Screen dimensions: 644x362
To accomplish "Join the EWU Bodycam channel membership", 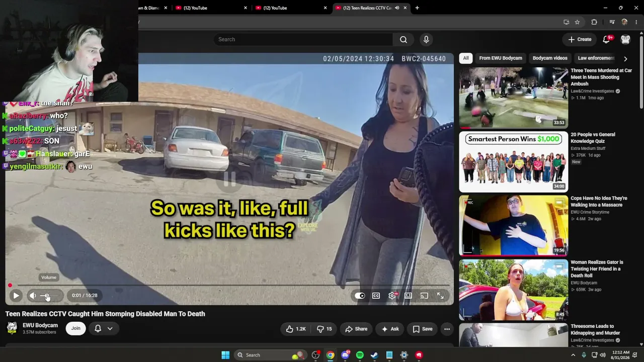I will click(x=75, y=328).
